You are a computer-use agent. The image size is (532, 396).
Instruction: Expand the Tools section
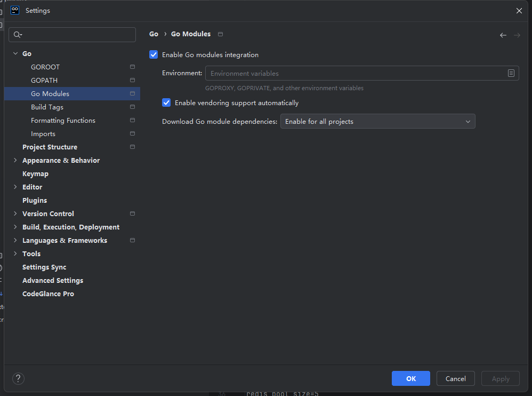tap(15, 254)
